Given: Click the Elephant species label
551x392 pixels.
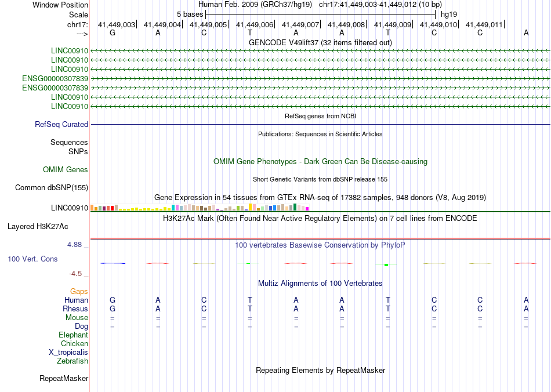Looking at the screenshot, I should pyautogui.click(x=74, y=335).
